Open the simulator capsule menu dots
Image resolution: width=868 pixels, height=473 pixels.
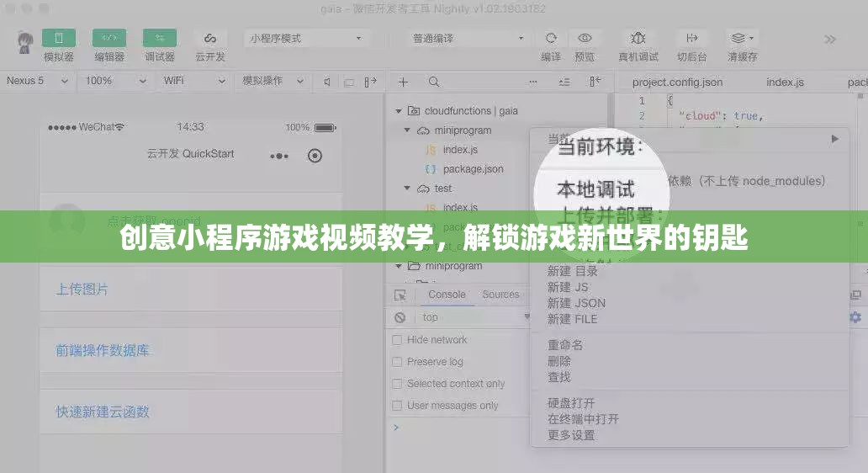(x=279, y=157)
